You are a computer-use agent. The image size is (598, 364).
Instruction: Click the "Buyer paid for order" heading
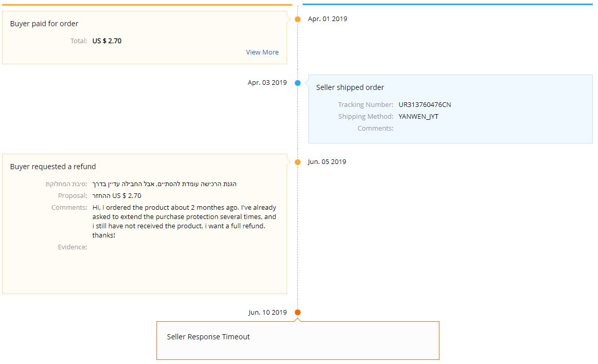[x=44, y=24]
